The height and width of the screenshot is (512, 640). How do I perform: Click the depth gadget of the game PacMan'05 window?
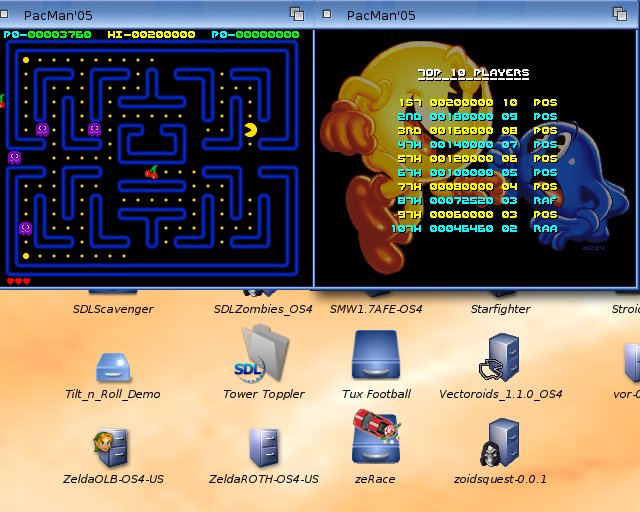297,14
